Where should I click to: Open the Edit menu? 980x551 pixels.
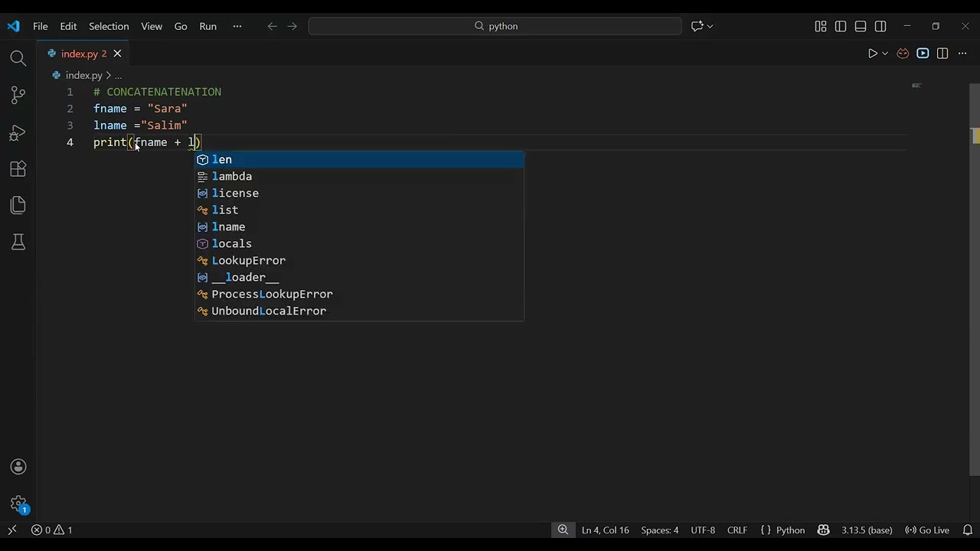click(68, 26)
